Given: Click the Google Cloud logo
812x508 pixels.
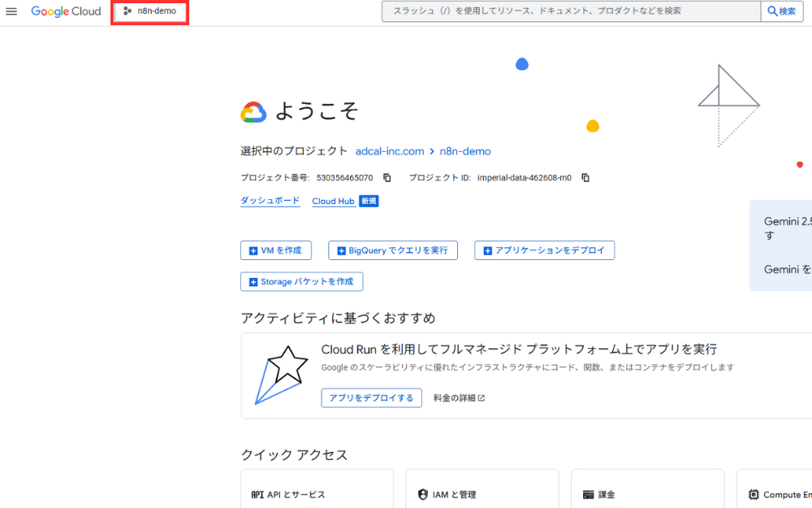Looking at the screenshot, I should (x=66, y=11).
